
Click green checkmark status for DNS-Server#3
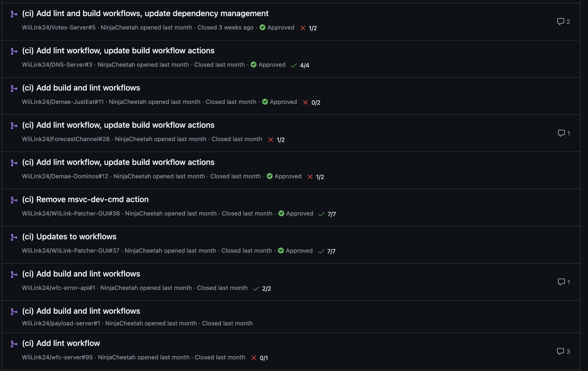(294, 65)
